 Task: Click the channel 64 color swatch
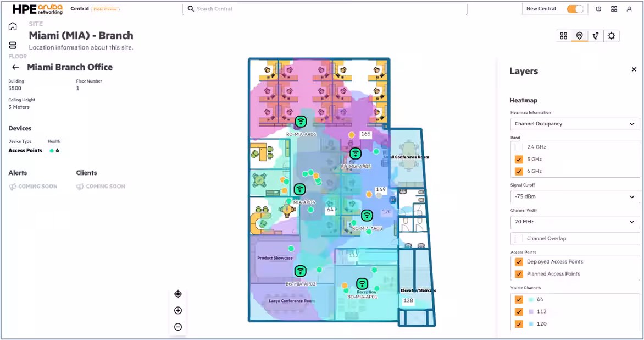point(531,300)
